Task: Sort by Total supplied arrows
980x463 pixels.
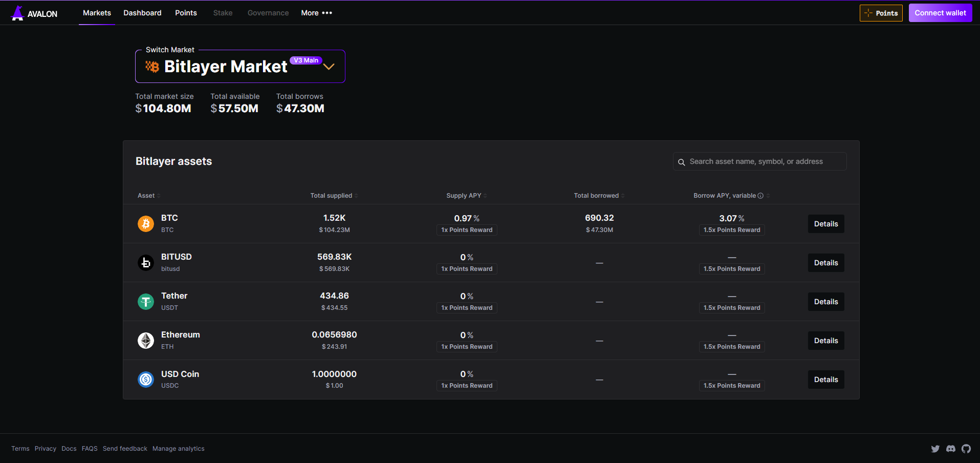Action: [x=356, y=196]
